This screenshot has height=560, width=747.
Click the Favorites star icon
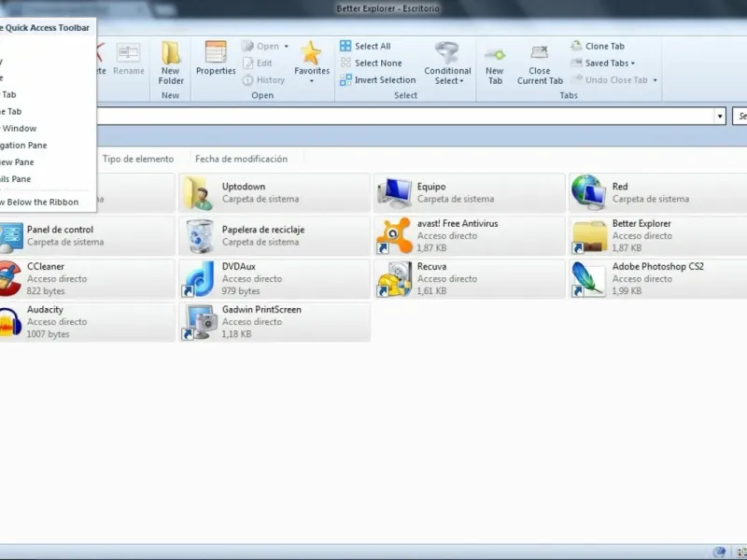click(x=312, y=53)
